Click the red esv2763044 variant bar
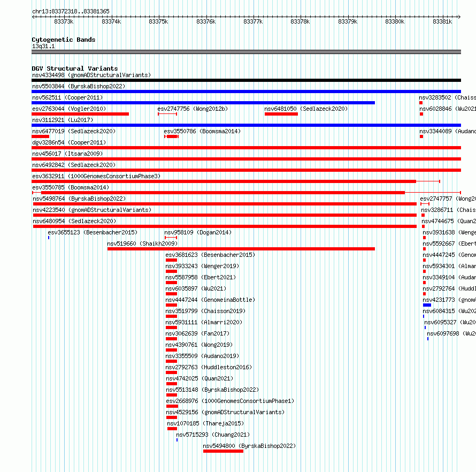The image size is (476, 472). click(x=80, y=114)
